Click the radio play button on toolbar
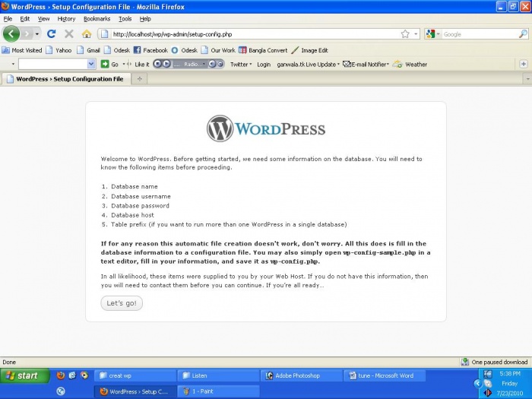Screen dimensions: 532x399 click(166, 64)
